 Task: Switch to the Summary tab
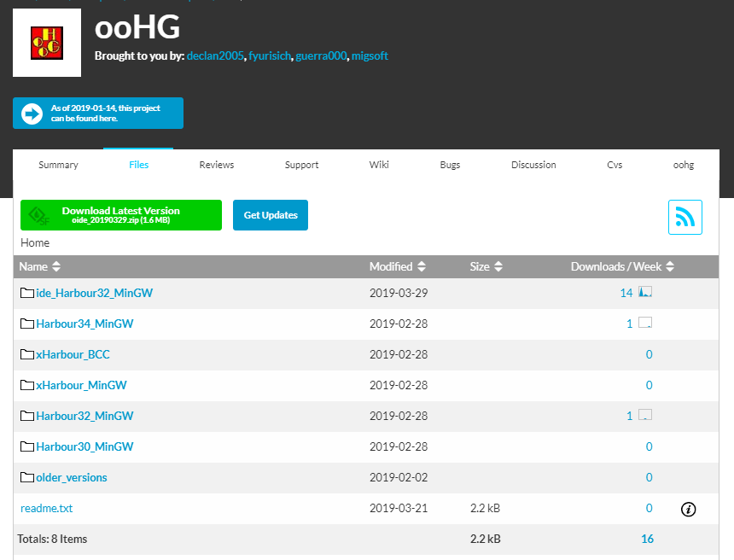pos(58,165)
